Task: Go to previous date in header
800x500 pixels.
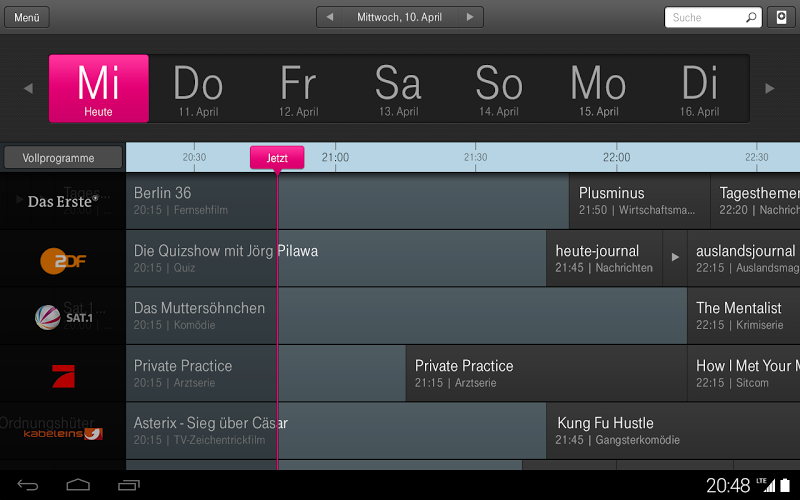Action: click(331, 18)
